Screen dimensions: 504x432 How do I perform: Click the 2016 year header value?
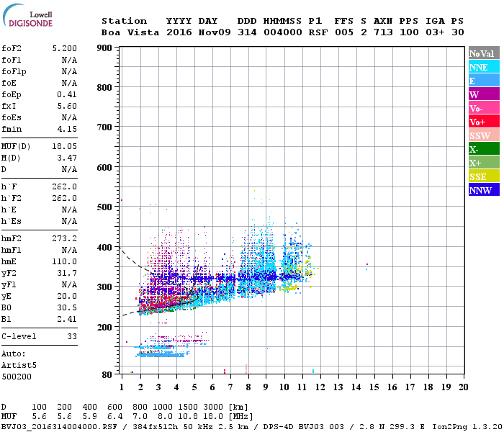(x=179, y=32)
